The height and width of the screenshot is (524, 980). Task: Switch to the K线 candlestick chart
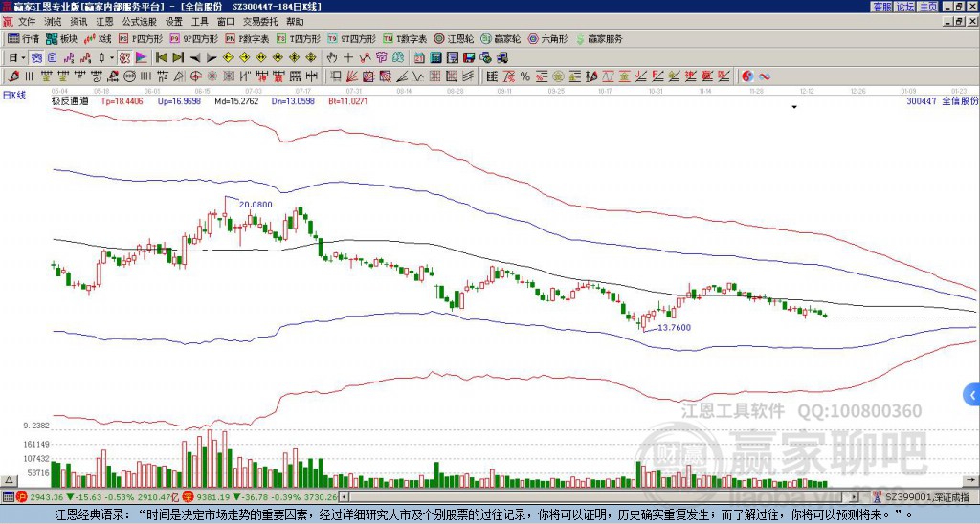point(99,38)
